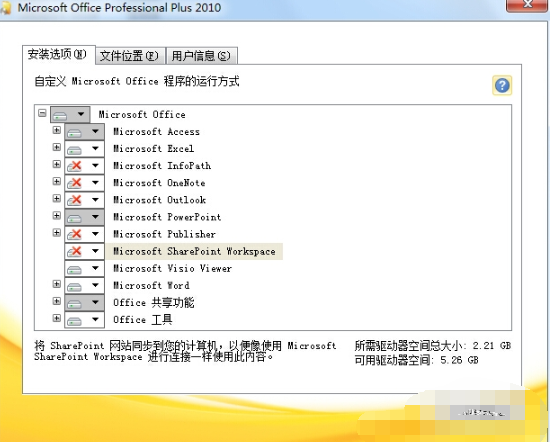Viewport: 550px width, 442px height.
Task: Open install option dropdown for Microsoft Access
Action: point(95,131)
